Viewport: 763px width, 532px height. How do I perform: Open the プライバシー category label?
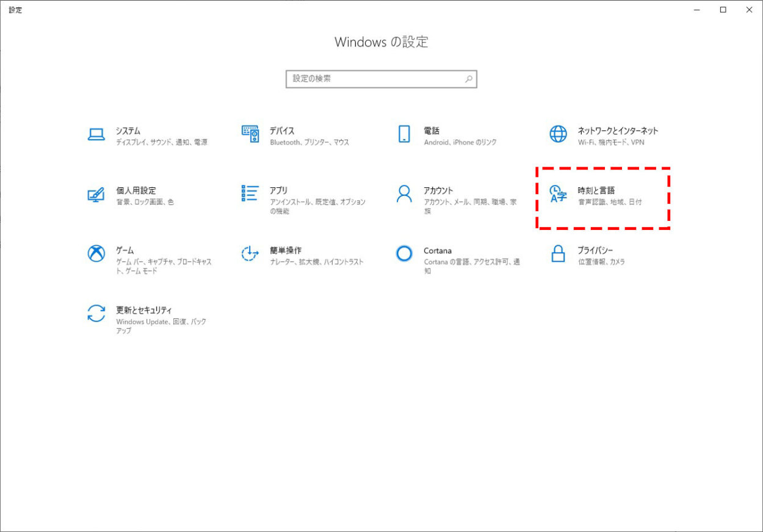tap(595, 251)
